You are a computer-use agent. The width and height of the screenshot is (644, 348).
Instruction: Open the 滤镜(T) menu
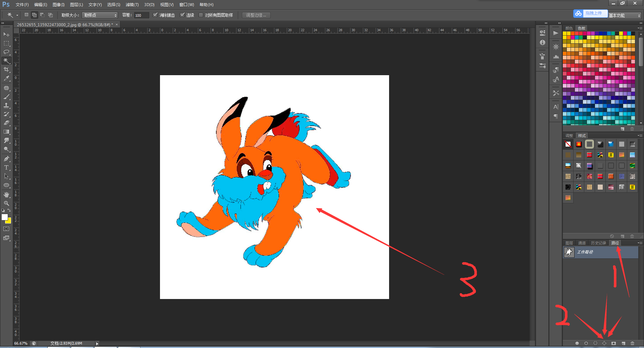click(132, 5)
